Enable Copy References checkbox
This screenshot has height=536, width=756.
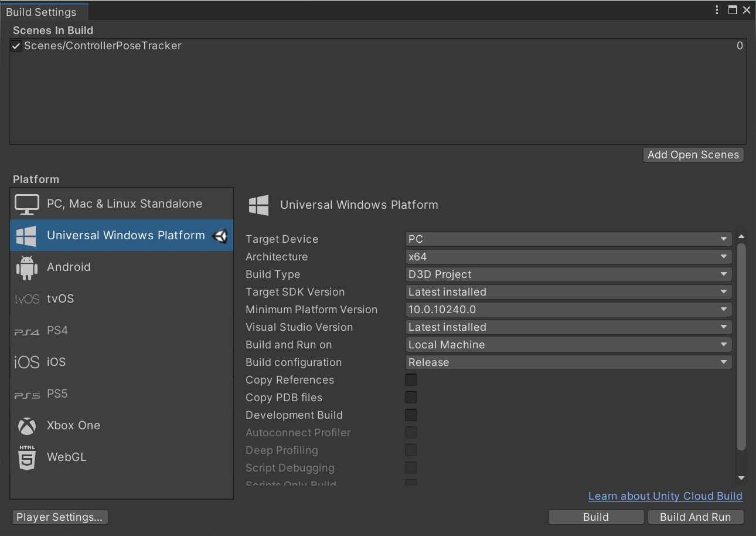(411, 380)
